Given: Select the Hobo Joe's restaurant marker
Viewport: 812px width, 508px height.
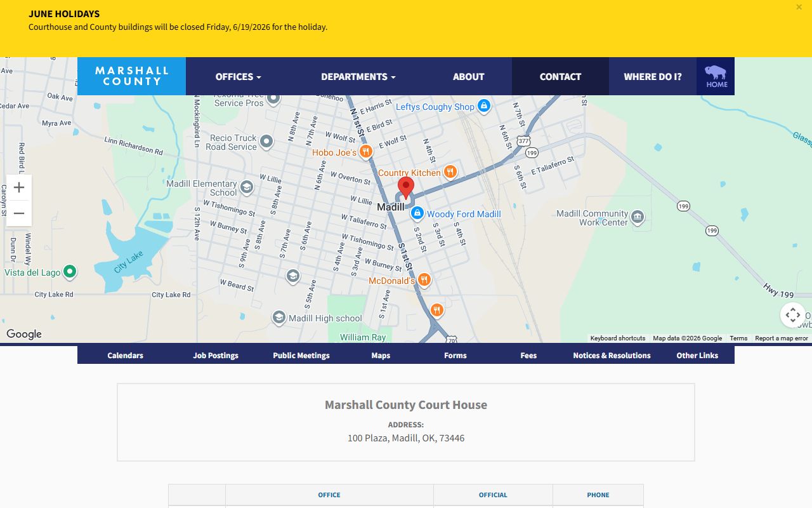Looking at the screenshot, I should (x=365, y=152).
